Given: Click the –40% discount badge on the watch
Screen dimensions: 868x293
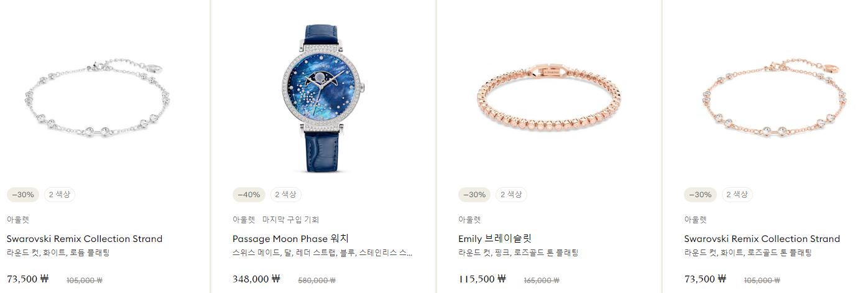Looking at the screenshot, I should 249,195.
